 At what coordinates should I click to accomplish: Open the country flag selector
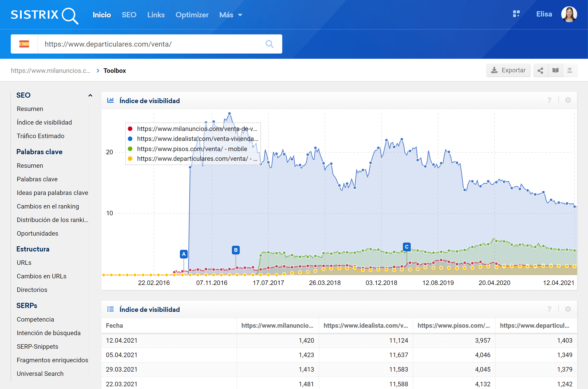[24, 44]
